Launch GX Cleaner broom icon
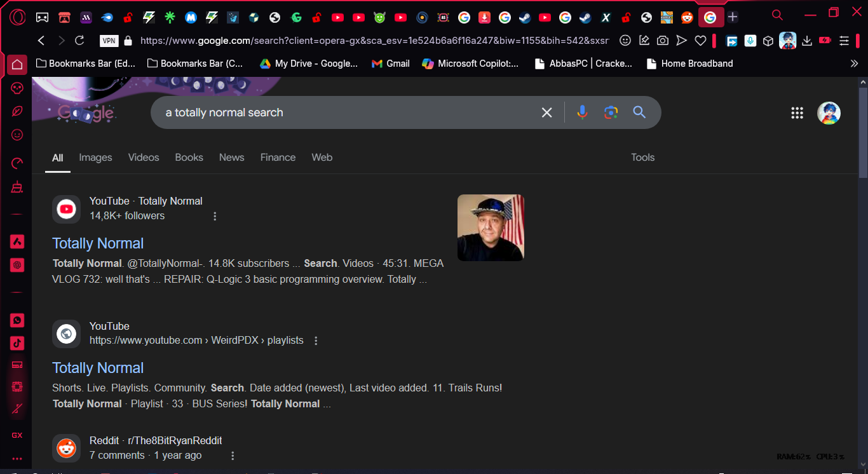Viewport: 868px width, 474px height. [x=17, y=187]
